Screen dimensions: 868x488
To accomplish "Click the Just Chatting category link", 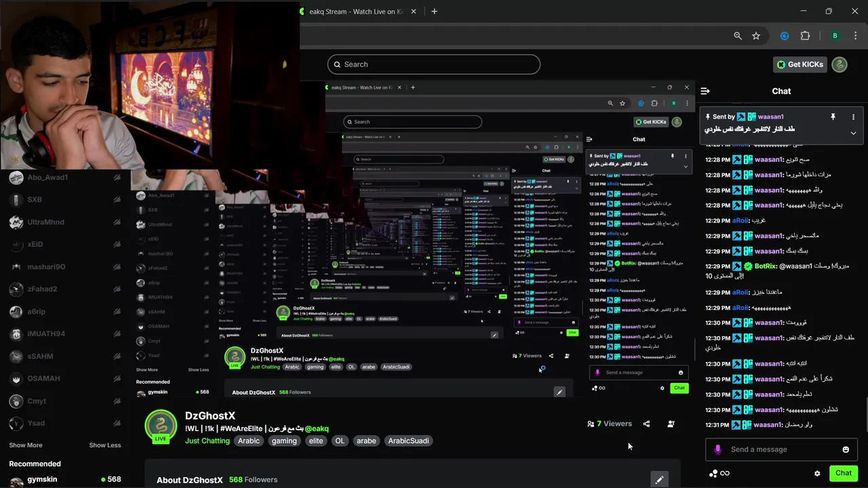I will pos(208,441).
